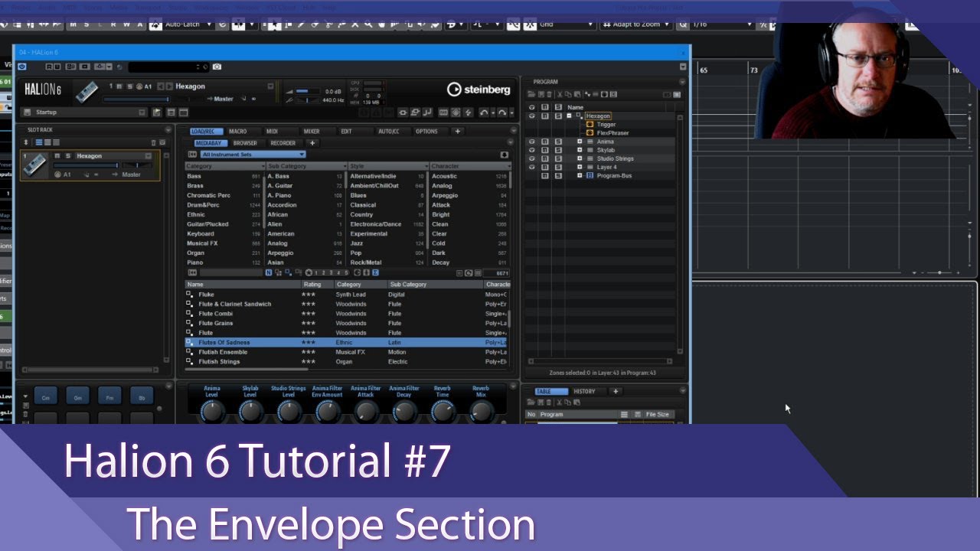Go to previous program arrow beside Hexagon
The width and height of the screenshot is (980, 551).
(160, 86)
